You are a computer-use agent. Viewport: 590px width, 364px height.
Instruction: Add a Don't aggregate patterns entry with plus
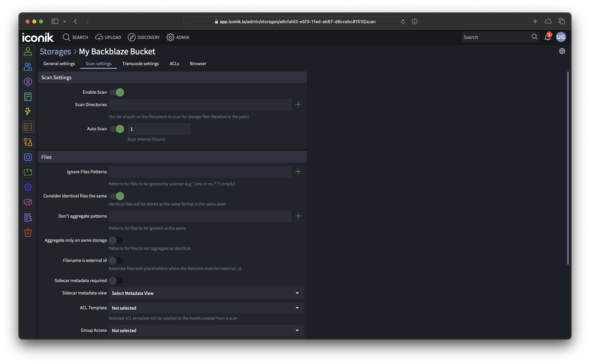pos(298,216)
